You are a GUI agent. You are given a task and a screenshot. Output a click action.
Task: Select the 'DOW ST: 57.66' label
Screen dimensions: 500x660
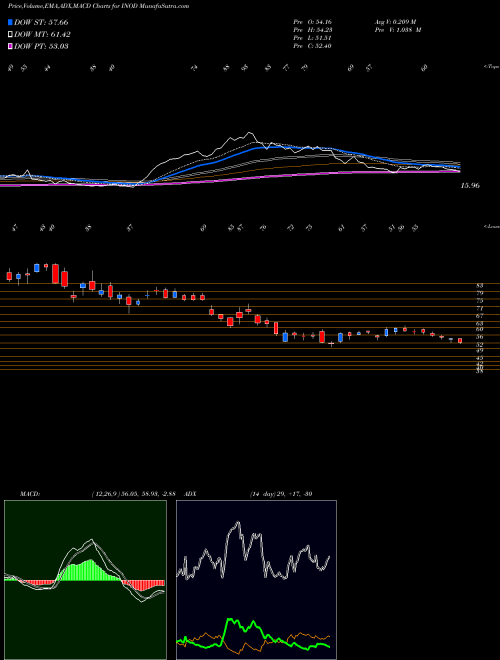coord(41,22)
